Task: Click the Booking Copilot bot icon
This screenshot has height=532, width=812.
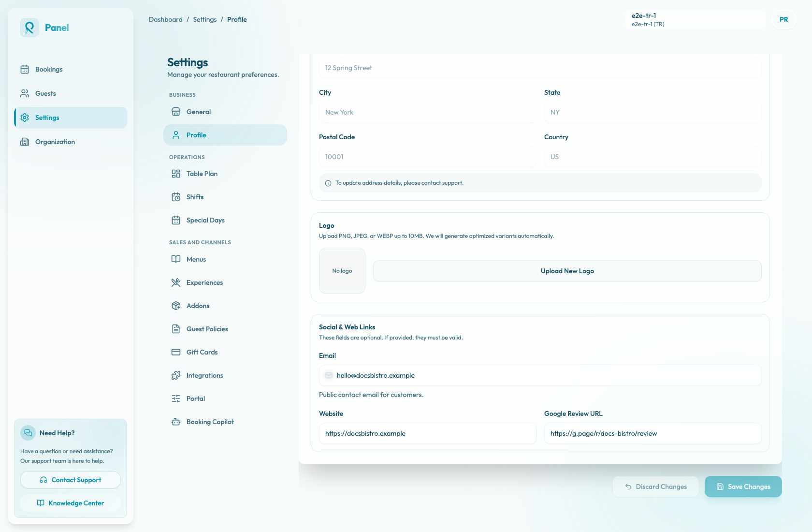Action: tap(176, 422)
